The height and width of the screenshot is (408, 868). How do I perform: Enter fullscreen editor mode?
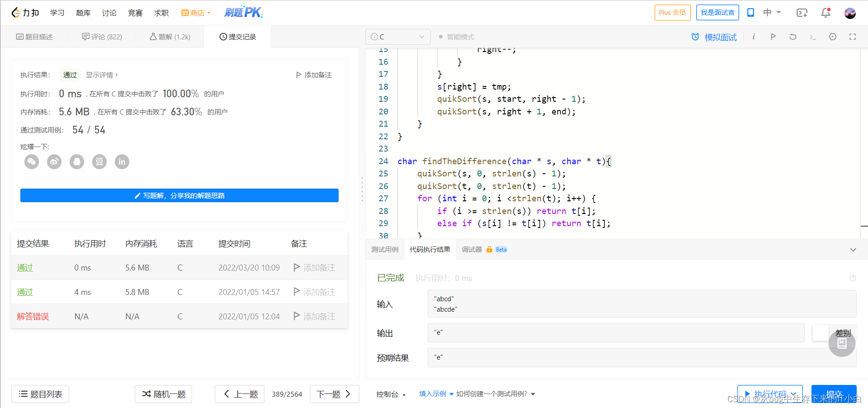[x=853, y=37]
